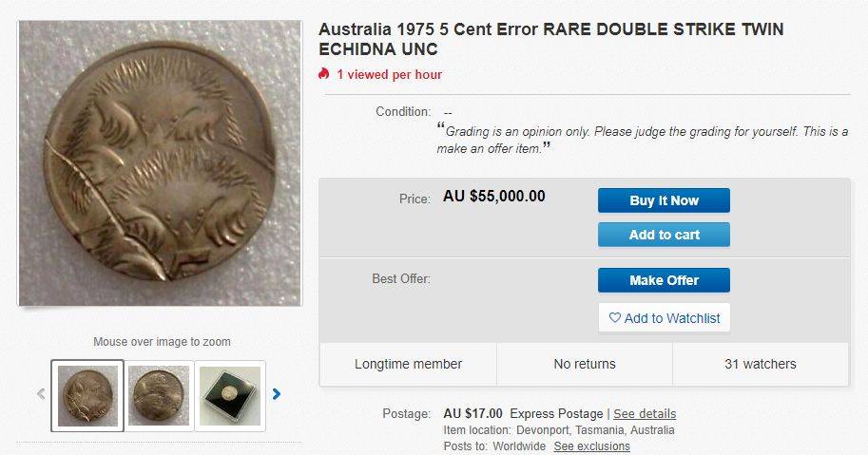Select the first coin thumbnail
Image resolution: width=868 pixels, height=455 pixels.
pos(87,396)
